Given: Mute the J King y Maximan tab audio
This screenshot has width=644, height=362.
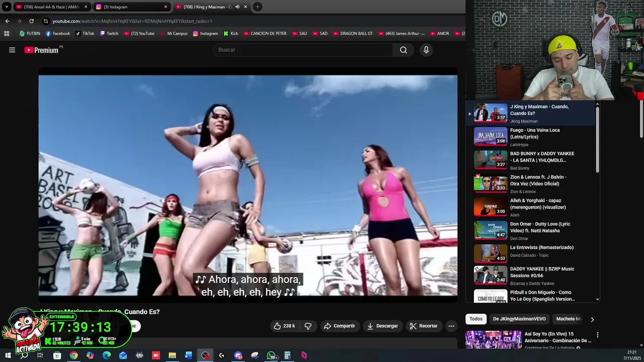Looking at the screenshot, I should pyautogui.click(x=237, y=7).
